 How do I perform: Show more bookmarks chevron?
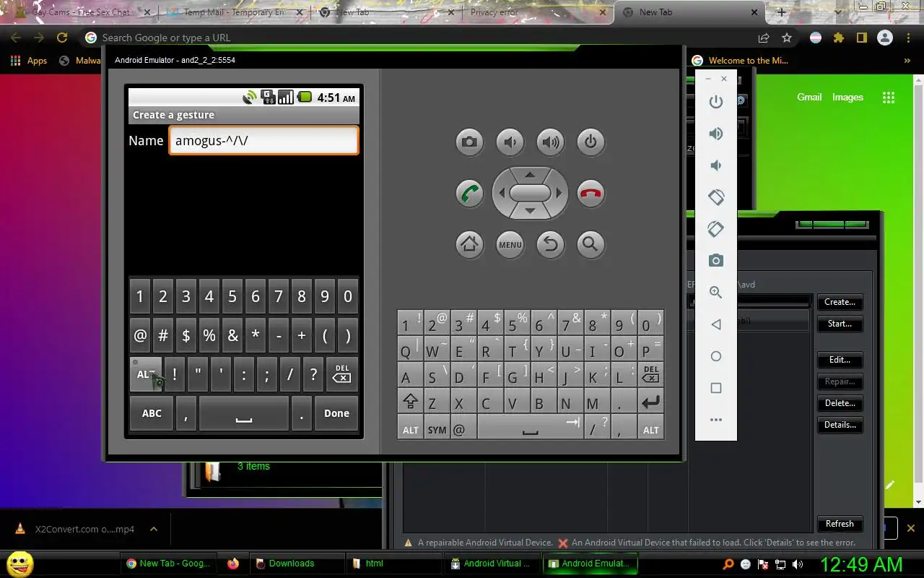tap(907, 61)
